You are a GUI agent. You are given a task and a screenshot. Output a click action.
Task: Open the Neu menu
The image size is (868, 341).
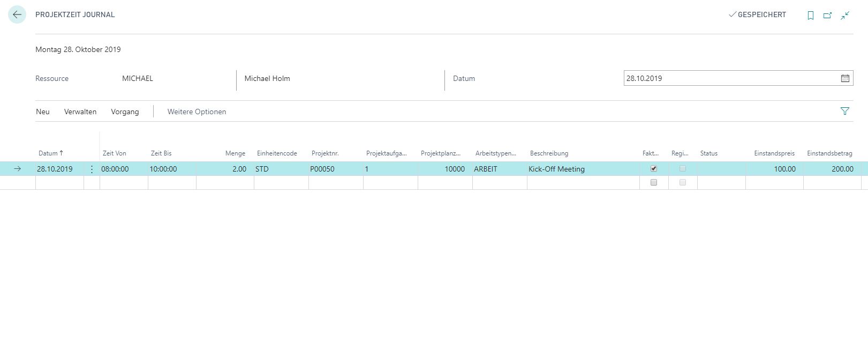tap(43, 112)
